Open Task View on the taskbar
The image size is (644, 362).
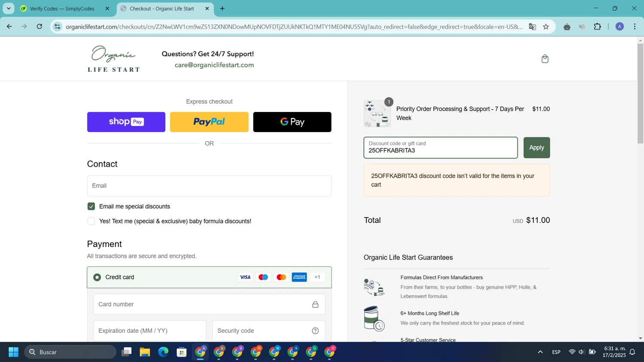tap(126, 352)
